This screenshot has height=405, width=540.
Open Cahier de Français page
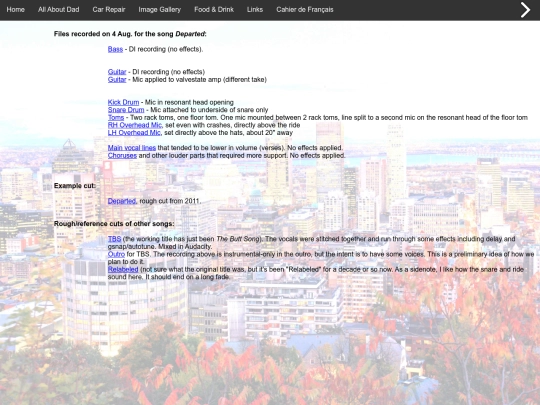pos(305,10)
